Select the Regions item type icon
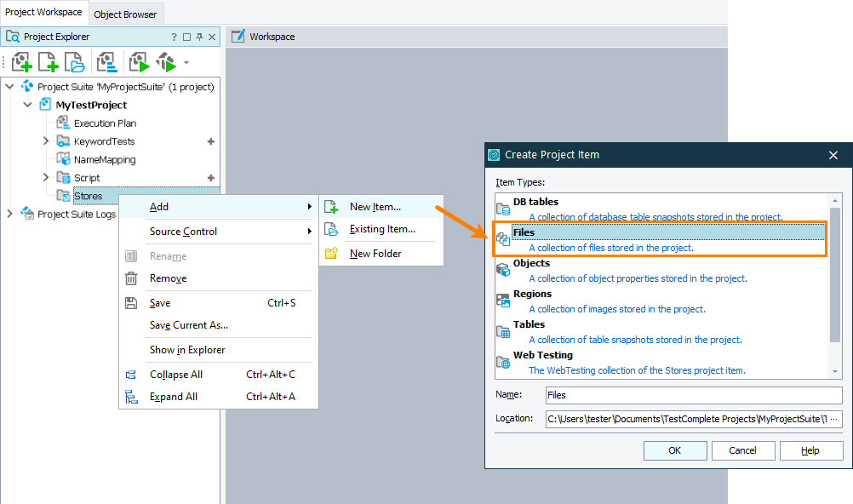The height and width of the screenshot is (504, 853). tap(502, 299)
